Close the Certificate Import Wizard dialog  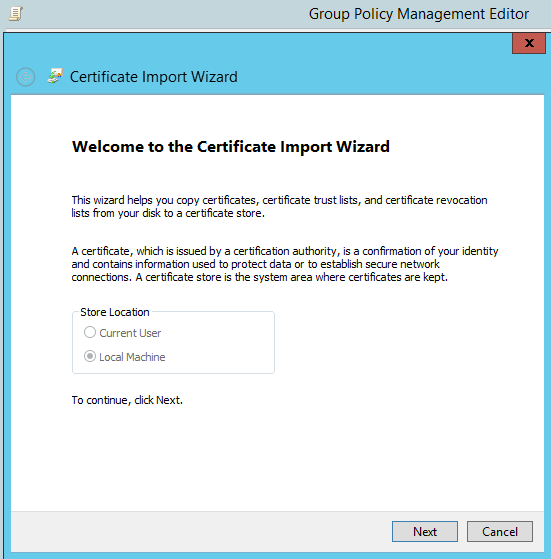click(x=529, y=43)
